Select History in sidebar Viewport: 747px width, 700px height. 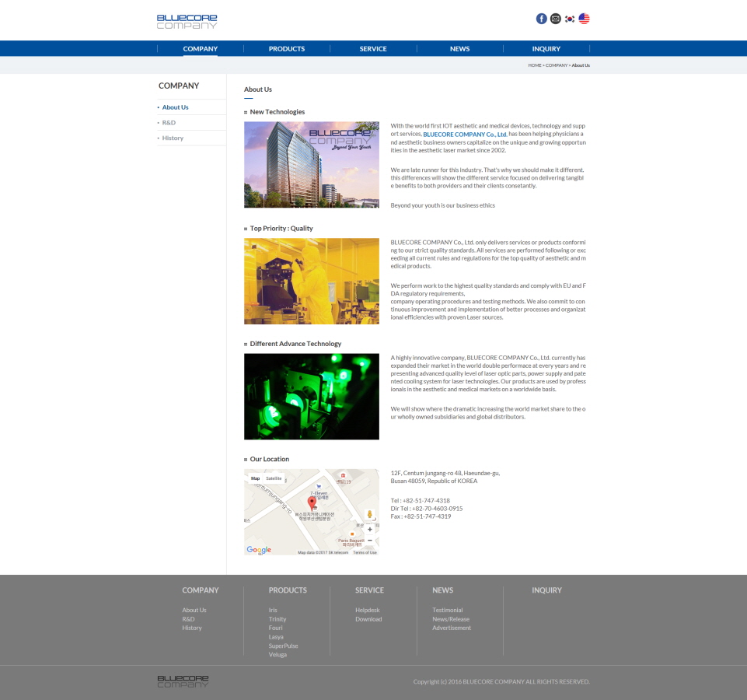pos(173,138)
